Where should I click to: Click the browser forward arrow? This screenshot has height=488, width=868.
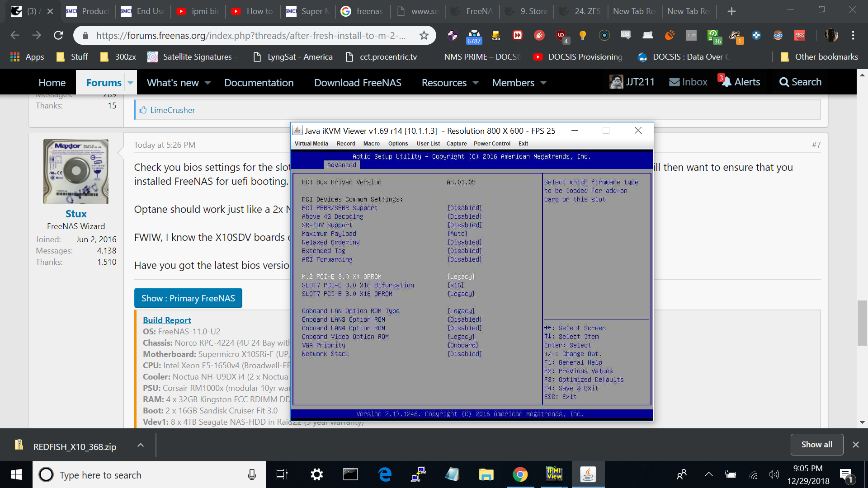click(x=37, y=35)
